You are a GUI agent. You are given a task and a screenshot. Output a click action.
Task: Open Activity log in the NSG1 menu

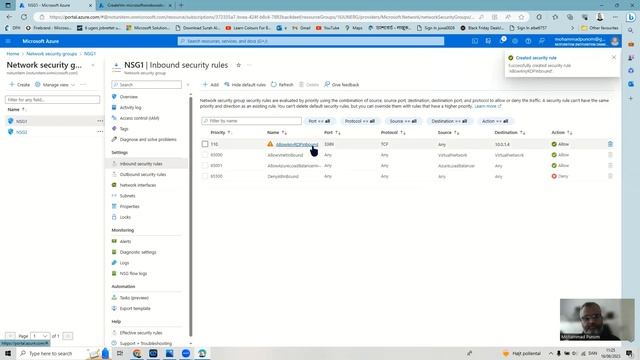(130, 107)
